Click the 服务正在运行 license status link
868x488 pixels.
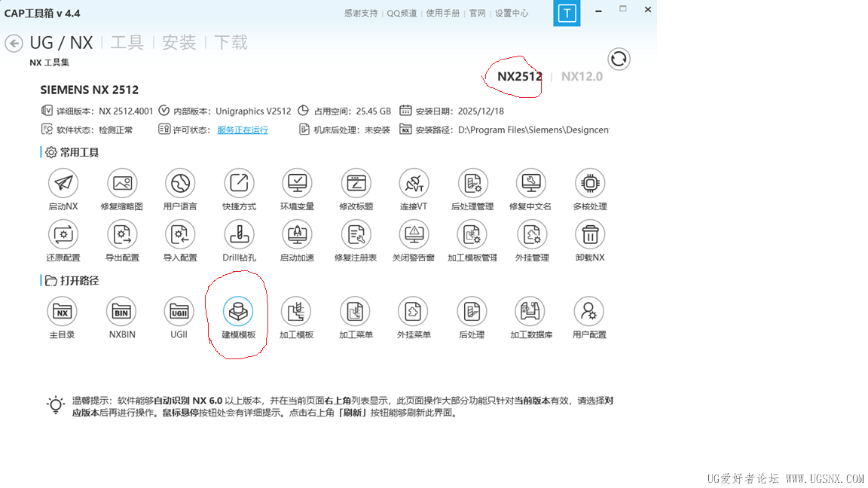pos(243,130)
